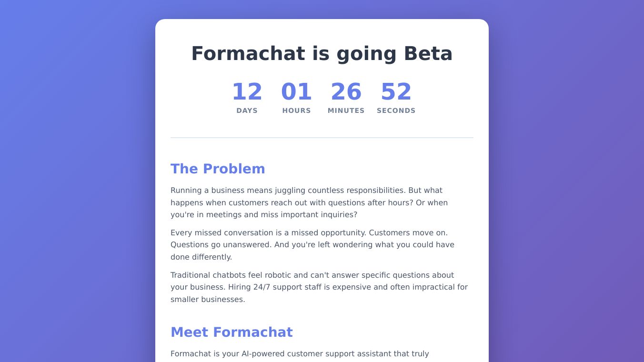Click the MINUTES label under the countdown
The width and height of the screenshot is (644, 362).
point(346,111)
